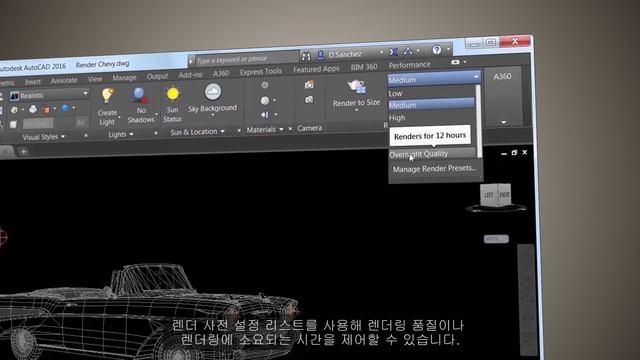The width and height of the screenshot is (640, 360).
Task: Click the keyword search input field
Action: (247, 59)
